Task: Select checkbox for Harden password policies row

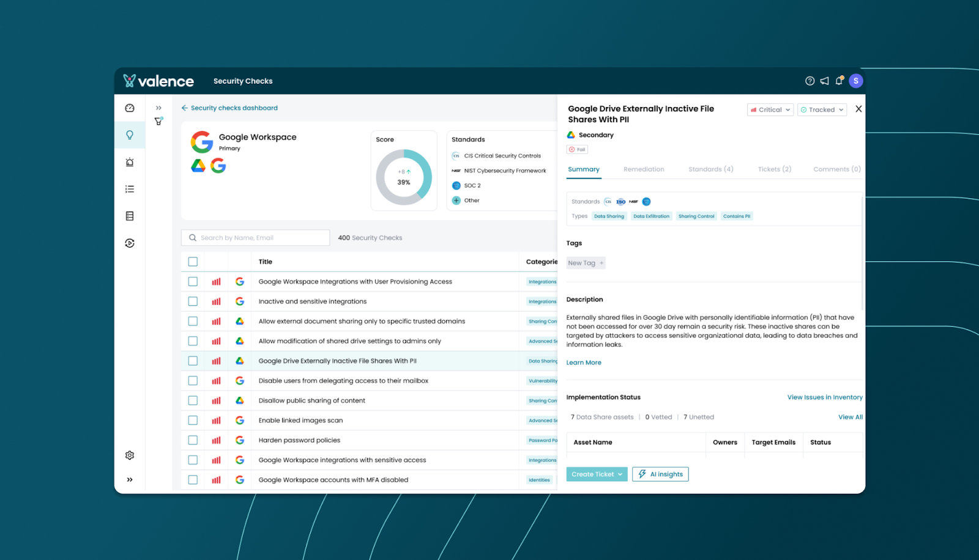Action: click(193, 440)
